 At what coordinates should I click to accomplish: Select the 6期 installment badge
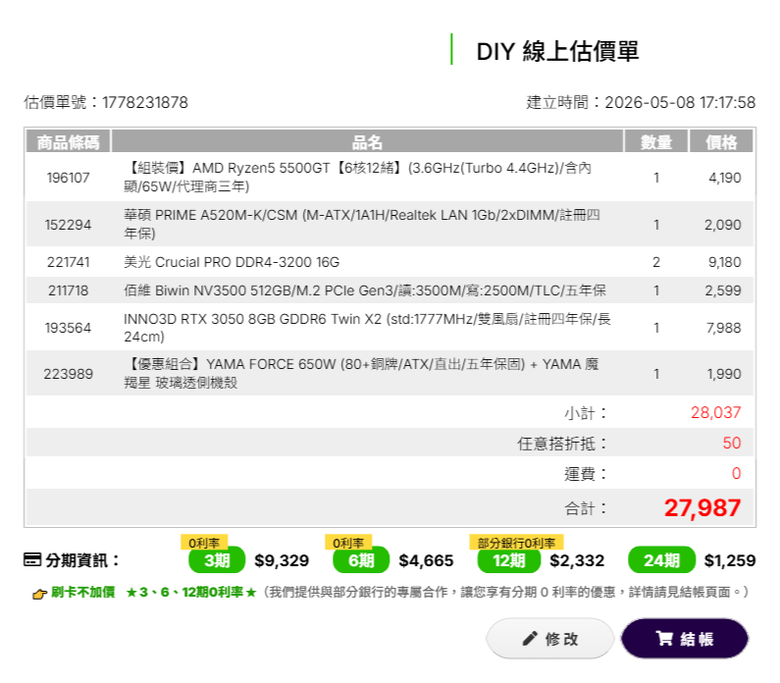pyautogui.click(x=361, y=560)
